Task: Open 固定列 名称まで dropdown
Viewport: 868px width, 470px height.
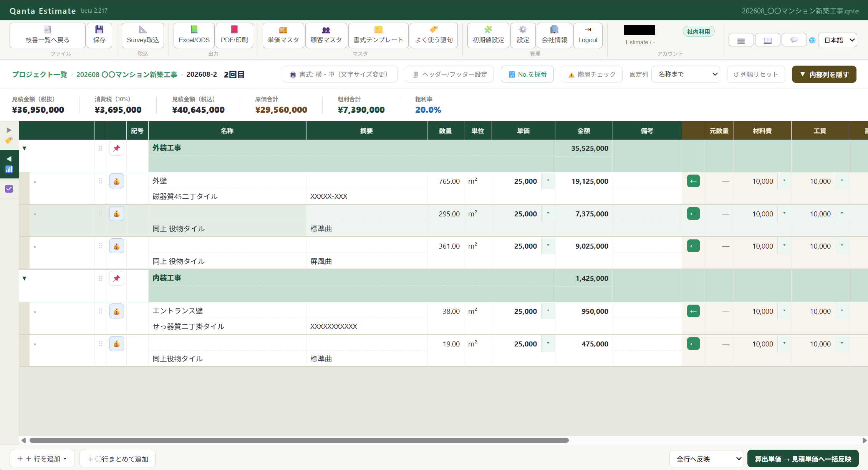Action: [x=686, y=74]
